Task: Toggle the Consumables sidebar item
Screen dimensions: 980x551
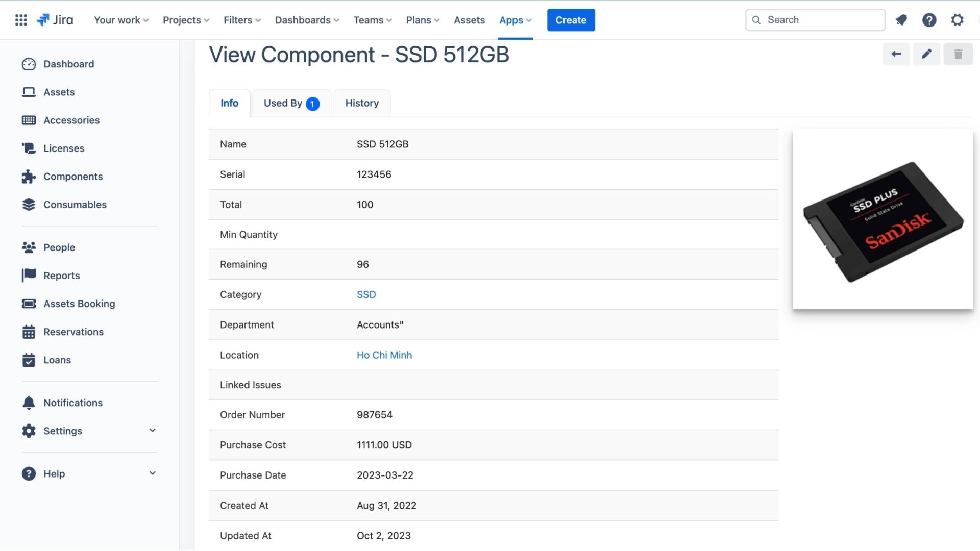Action: pyautogui.click(x=75, y=204)
